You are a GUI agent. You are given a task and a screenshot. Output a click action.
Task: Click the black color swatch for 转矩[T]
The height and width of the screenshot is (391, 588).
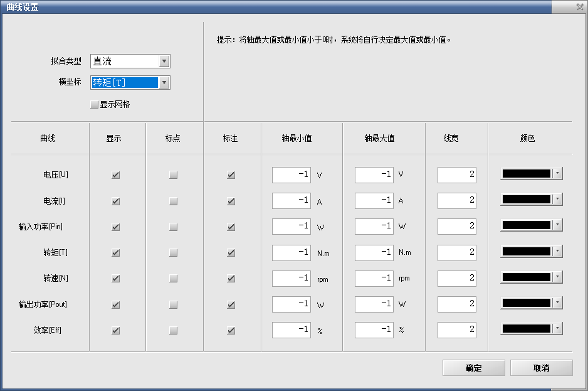click(x=527, y=251)
